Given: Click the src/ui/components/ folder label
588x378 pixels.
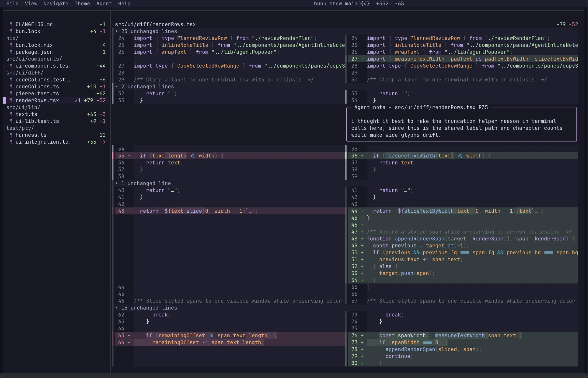Looking at the screenshot, I should 34,59.
